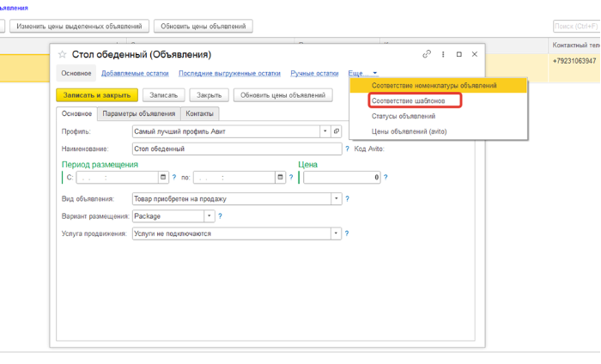Image resolution: width=601 pixels, height=364 pixels.
Task: Open the Вариант размещения Package dropdown
Action: click(209, 216)
